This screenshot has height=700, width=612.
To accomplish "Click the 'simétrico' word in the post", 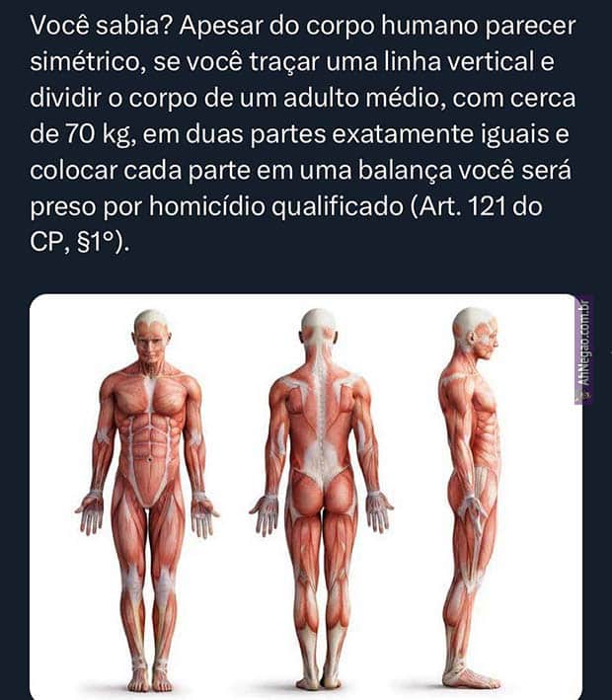I will 84,62.
